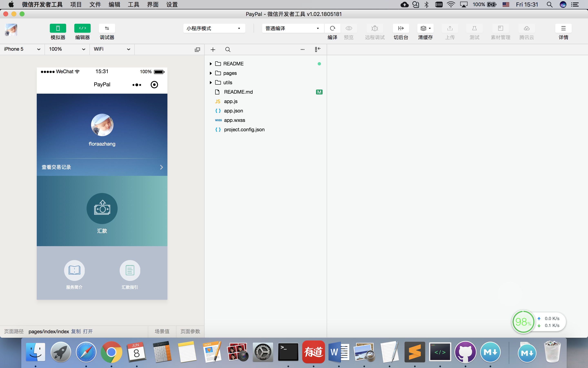Click the preview eye icon

point(349,28)
